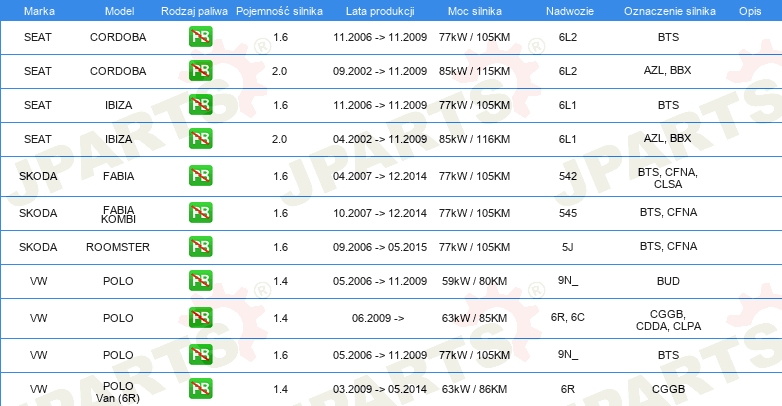Click the body code 542

point(568,176)
